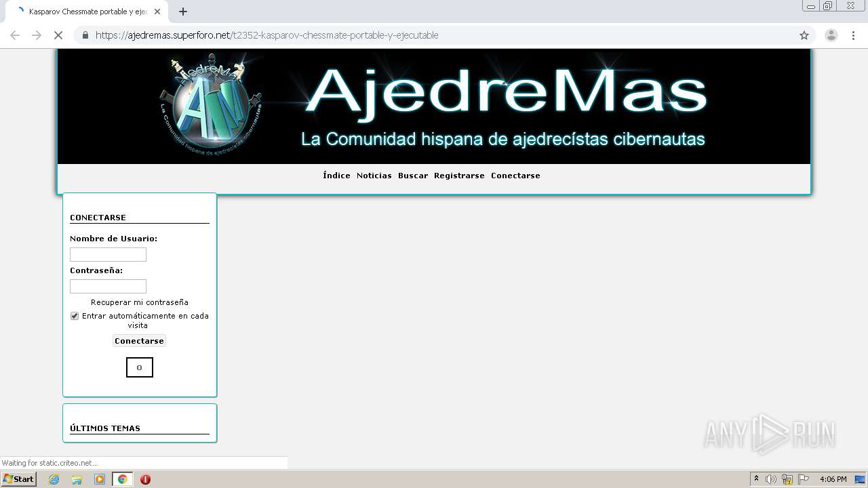Click the volume speaker tray icon
The height and width of the screenshot is (488, 868).
point(771,479)
